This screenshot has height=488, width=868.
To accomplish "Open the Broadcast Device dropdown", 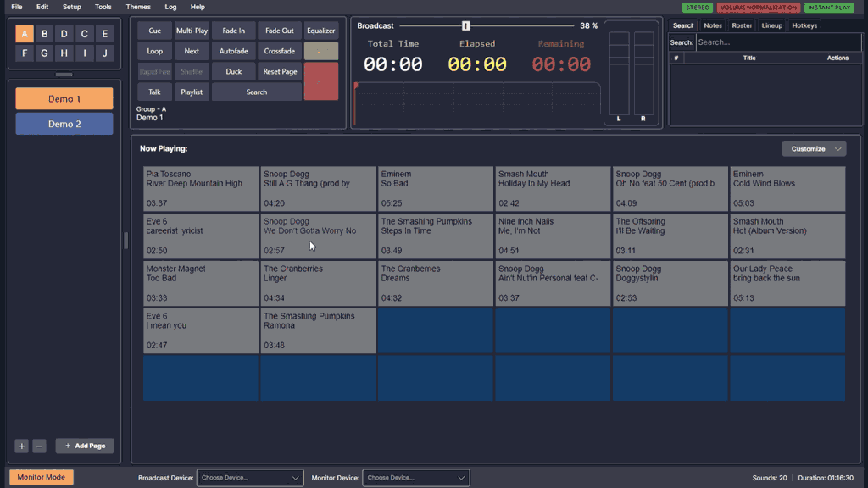I will point(250,478).
